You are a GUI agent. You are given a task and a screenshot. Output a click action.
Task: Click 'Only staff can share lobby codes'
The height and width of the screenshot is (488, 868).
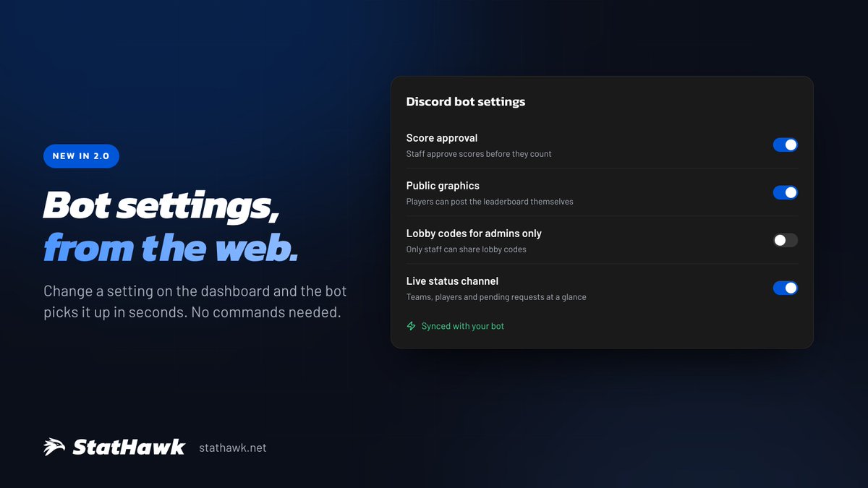(x=467, y=249)
